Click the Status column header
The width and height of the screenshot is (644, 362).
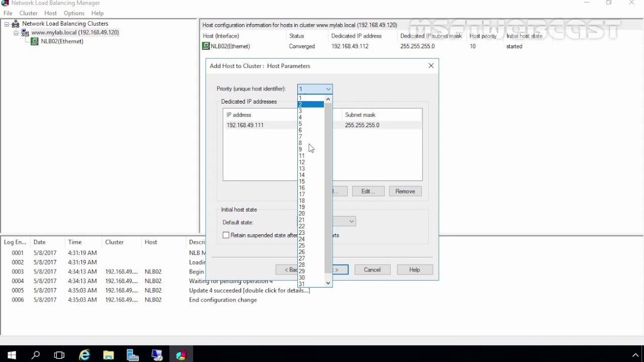(x=307, y=36)
